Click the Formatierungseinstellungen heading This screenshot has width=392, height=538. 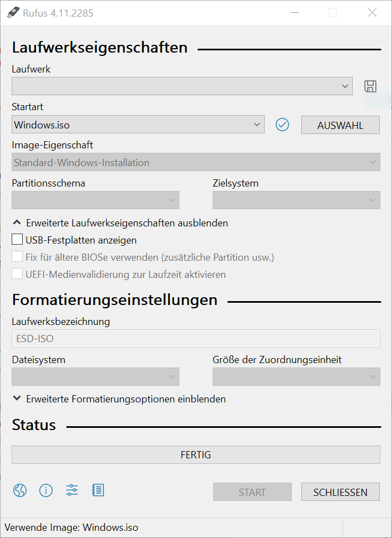pos(115,300)
